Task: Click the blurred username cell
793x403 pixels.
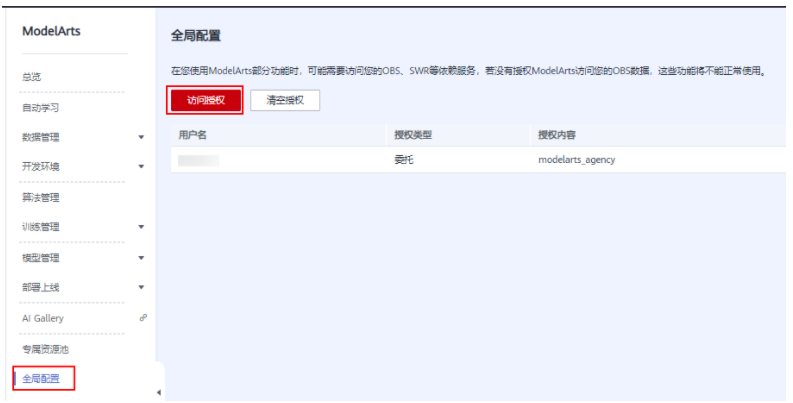Action: [x=198, y=160]
